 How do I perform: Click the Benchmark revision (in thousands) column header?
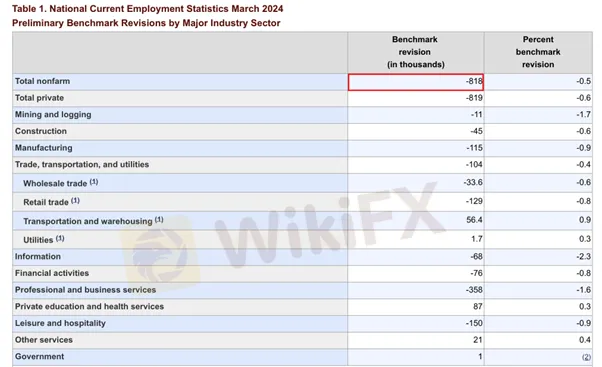click(x=415, y=52)
